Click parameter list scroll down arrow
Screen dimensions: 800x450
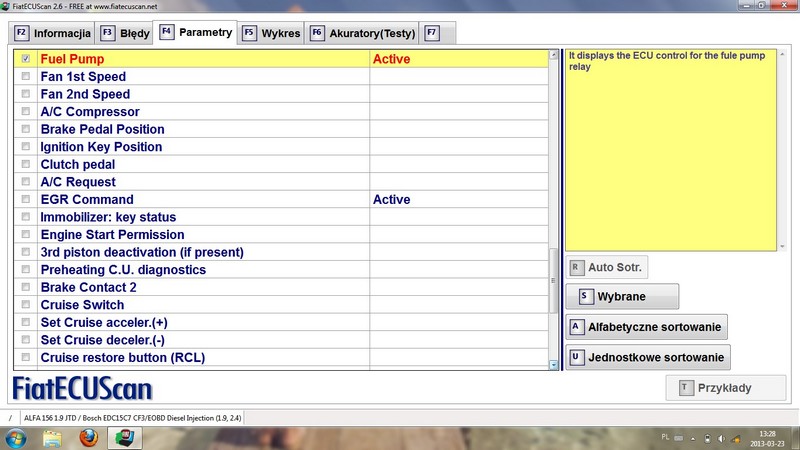pyautogui.click(x=554, y=364)
